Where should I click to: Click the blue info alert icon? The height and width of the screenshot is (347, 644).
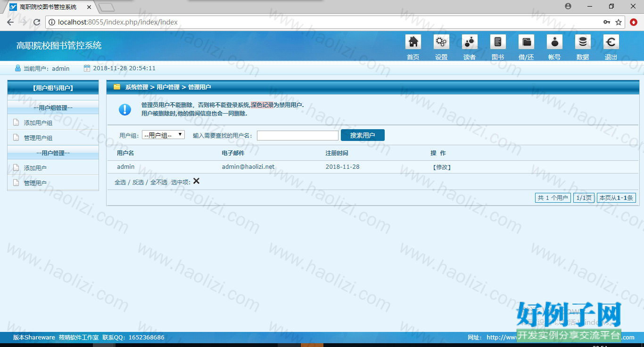pyautogui.click(x=124, y=109)
